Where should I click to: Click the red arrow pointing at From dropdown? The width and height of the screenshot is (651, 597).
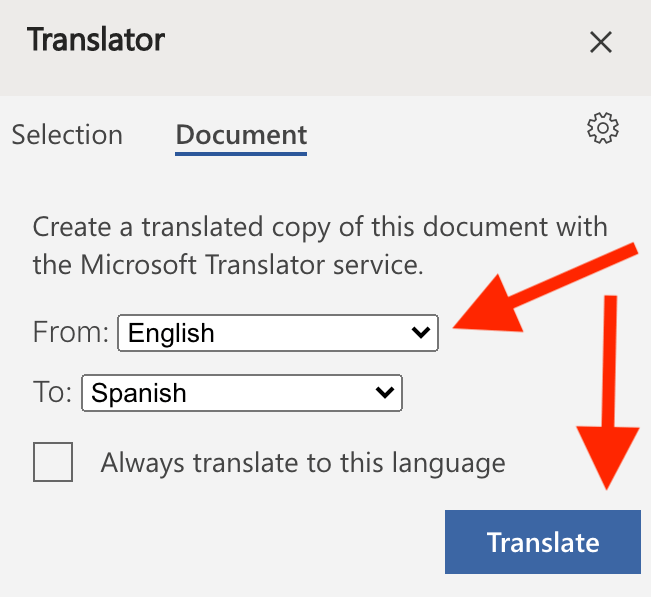click(x=545, y=288)
